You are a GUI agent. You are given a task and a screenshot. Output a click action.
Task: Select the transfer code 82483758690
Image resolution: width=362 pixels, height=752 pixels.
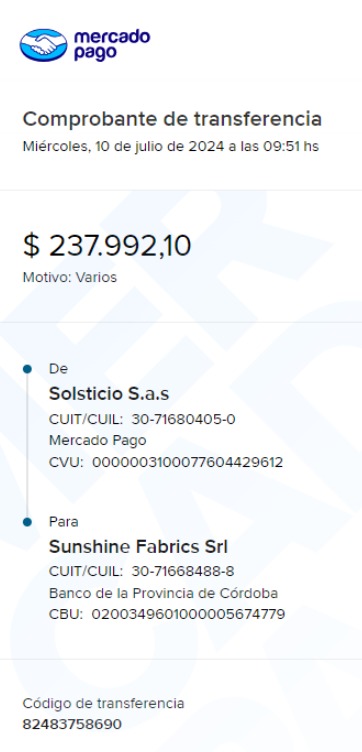point(72,724)
